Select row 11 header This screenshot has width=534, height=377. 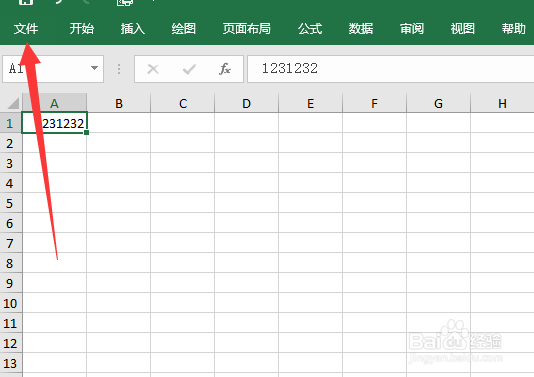[11, 324]
